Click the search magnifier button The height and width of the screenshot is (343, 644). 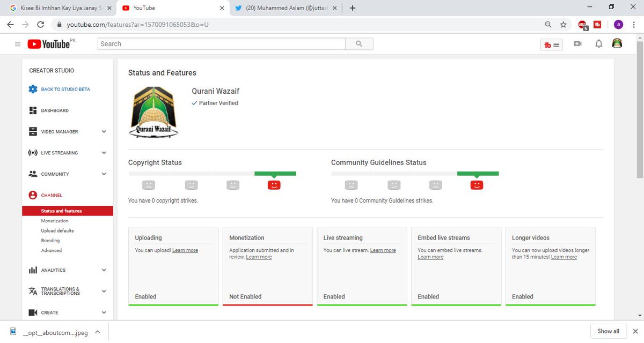tap(359, 44)
